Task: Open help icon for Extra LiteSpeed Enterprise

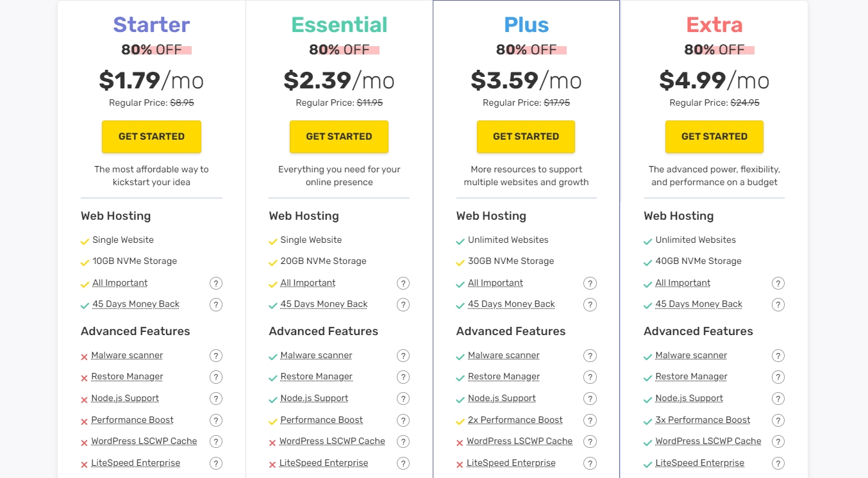Action: tap(778, 463)
